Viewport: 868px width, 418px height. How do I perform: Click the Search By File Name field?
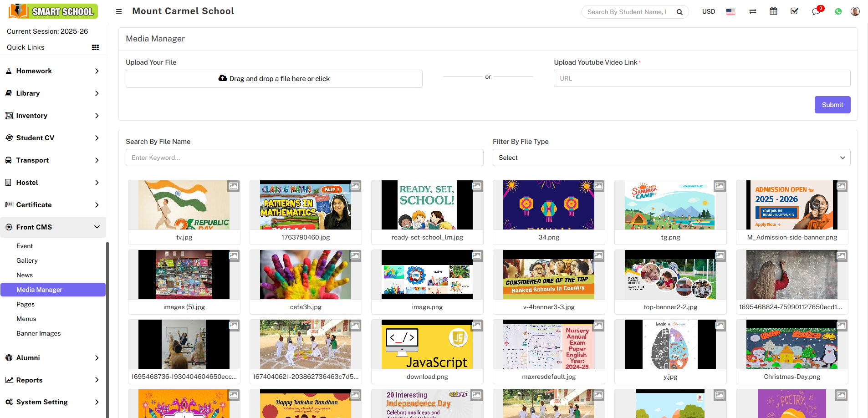(x=304, y=158)
